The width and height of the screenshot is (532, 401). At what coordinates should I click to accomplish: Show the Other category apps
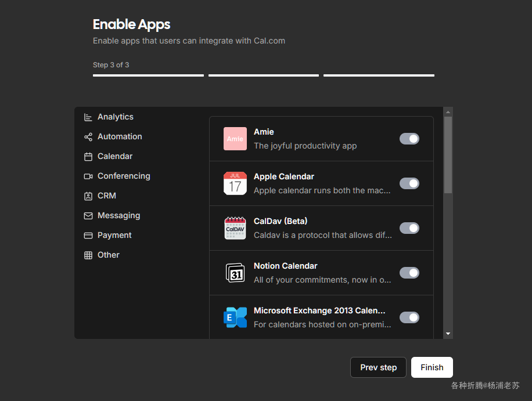[109, 255]
